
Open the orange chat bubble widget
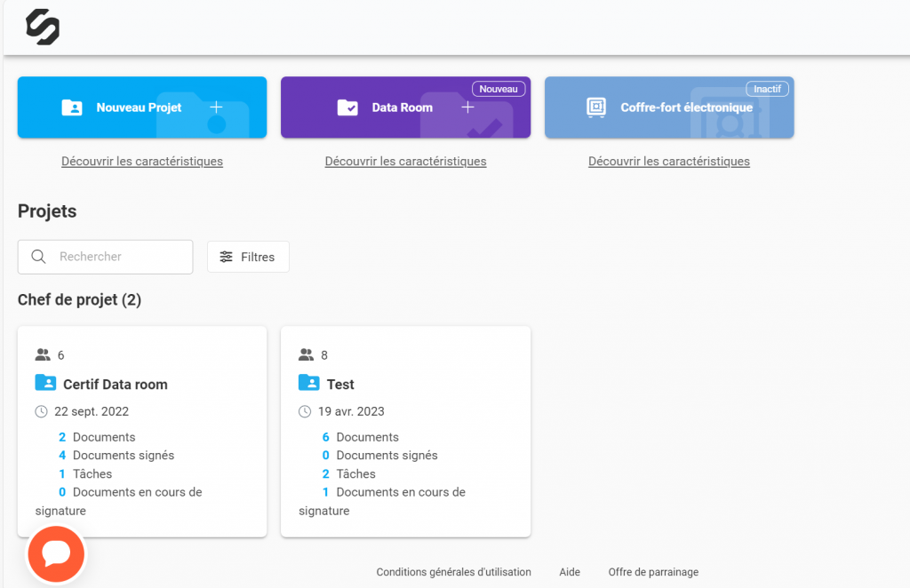click(56, 554)
